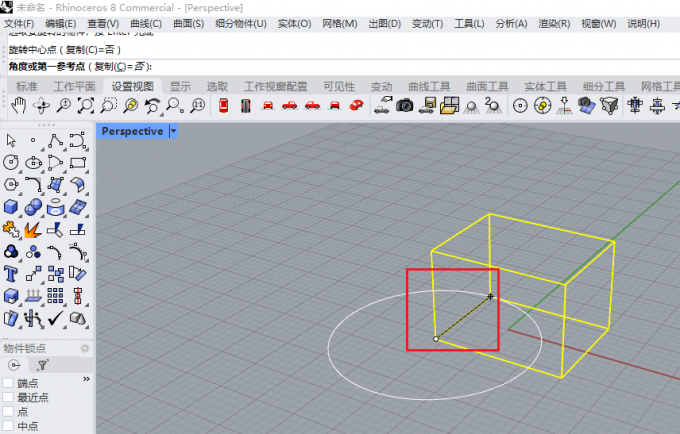Click the Zoom 1:1 magnifier icon
This screenshot has width=680, height=434.
[x=198, y=106]
